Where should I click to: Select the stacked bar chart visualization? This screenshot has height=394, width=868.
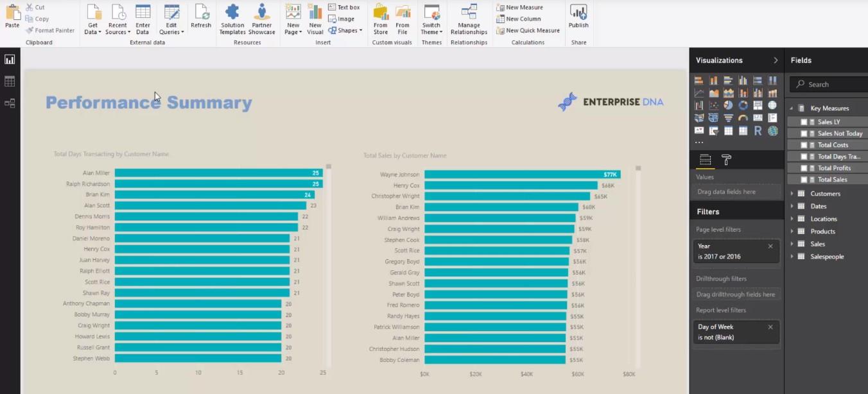pos(699,80)
